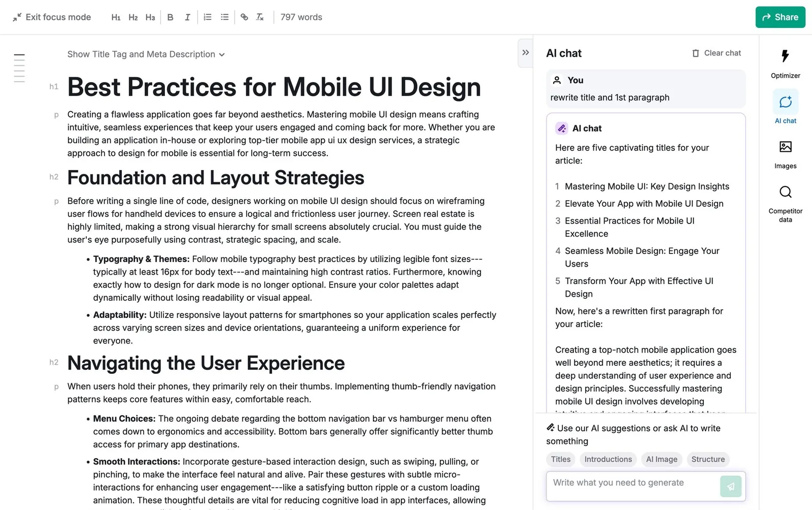The image size is (812, 510).
Task: Click Exit focus mode
Action: coord(52,17)
